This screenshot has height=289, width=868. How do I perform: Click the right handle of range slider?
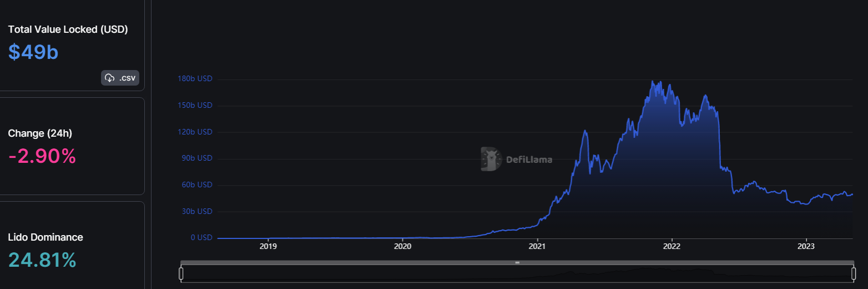click(x=854, y=273)
